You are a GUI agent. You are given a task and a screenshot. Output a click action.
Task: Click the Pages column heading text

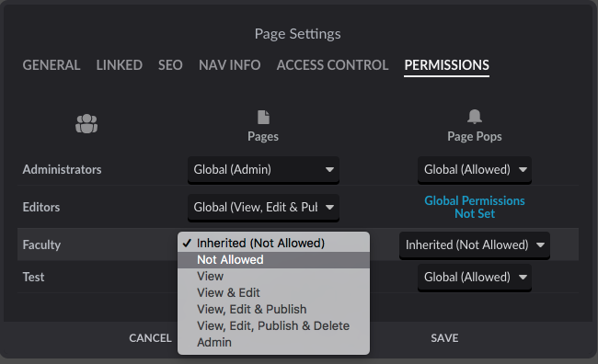(263, 136)
